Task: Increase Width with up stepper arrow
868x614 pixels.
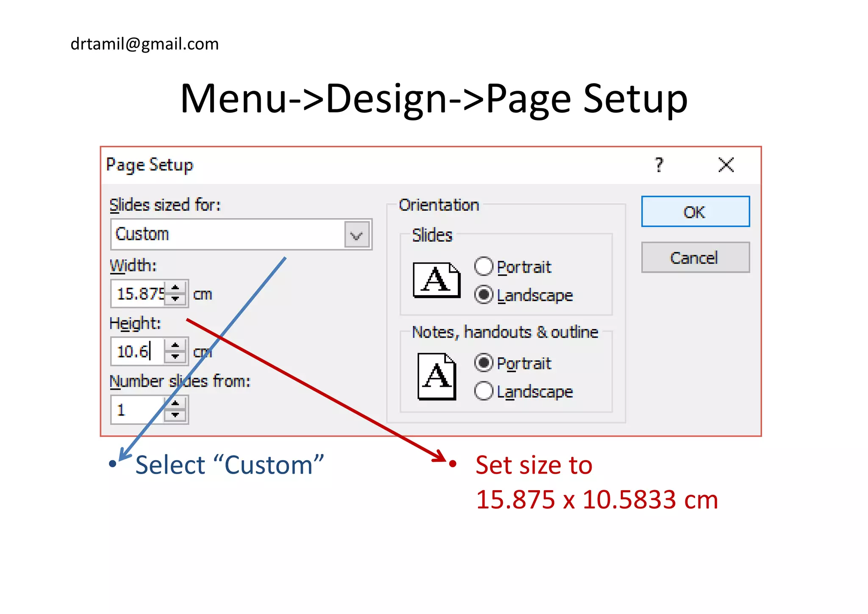Action: [175, 287]
